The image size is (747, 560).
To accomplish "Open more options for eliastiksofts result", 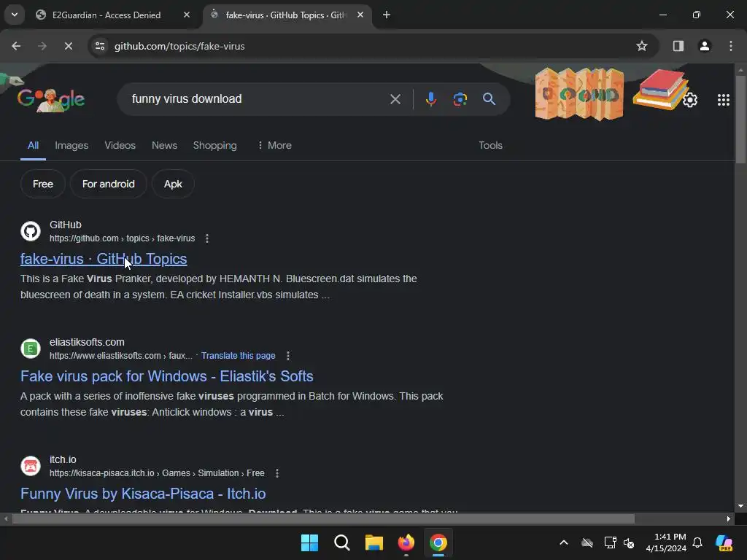I will point(287,356).
